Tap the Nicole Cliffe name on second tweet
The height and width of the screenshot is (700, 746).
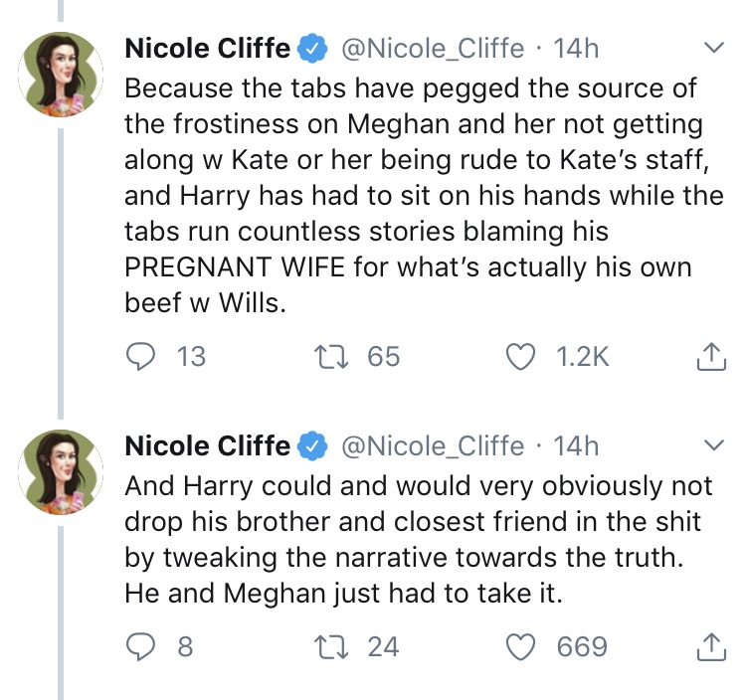coord(207,445)
